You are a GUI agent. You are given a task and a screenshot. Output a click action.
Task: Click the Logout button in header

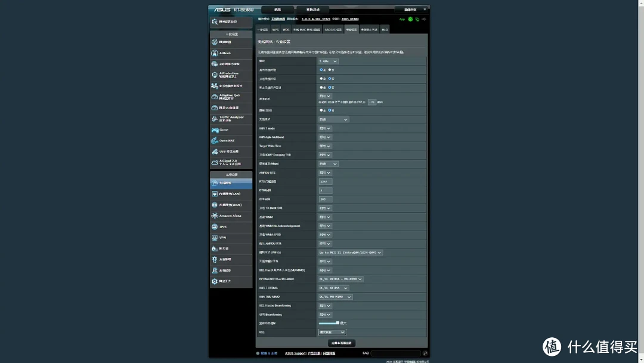click(x=278, y=10)
